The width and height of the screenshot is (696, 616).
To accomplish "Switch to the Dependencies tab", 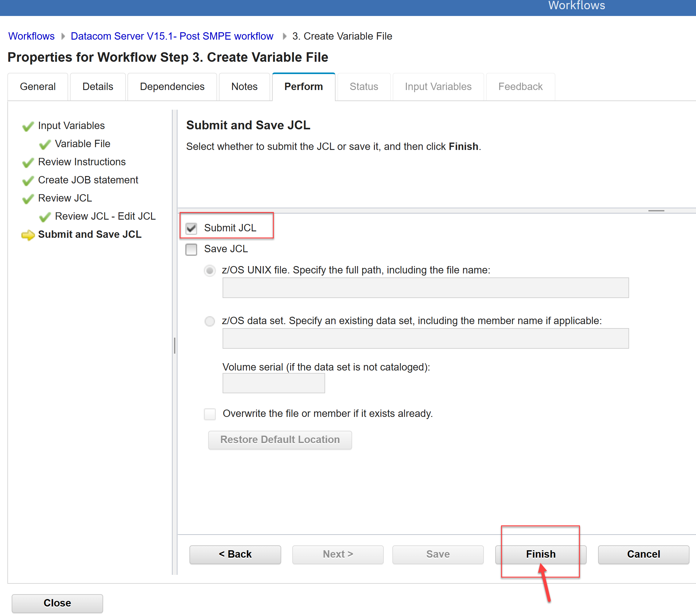I will point(172,87).
